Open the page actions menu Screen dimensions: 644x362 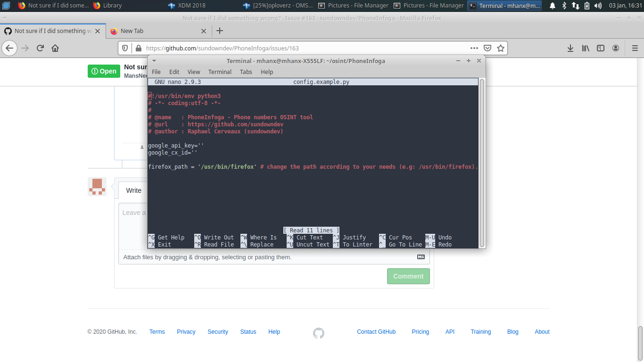point(474,48)
